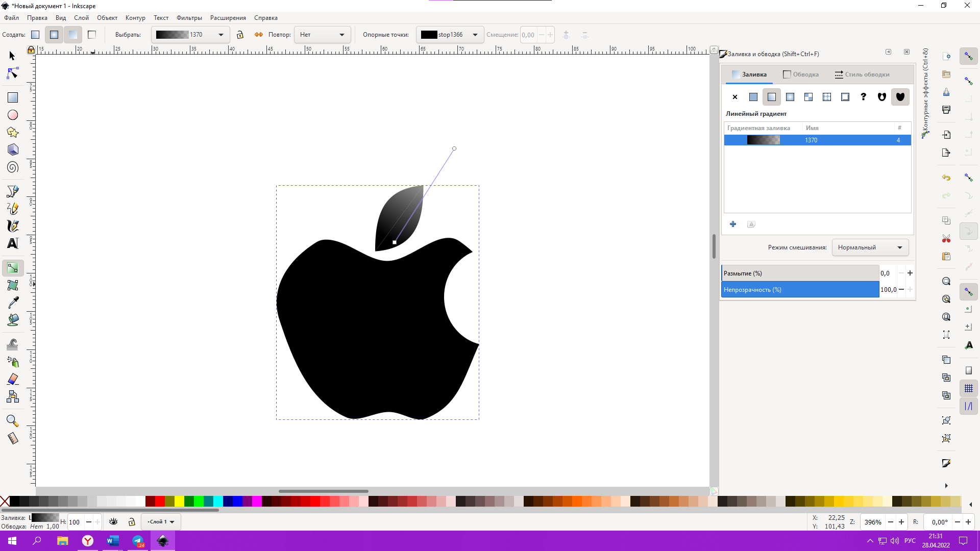Toggle radial gradient creation button
This screenshot has height=551, width=980.
pyautogui.click(x=54, y=35)
